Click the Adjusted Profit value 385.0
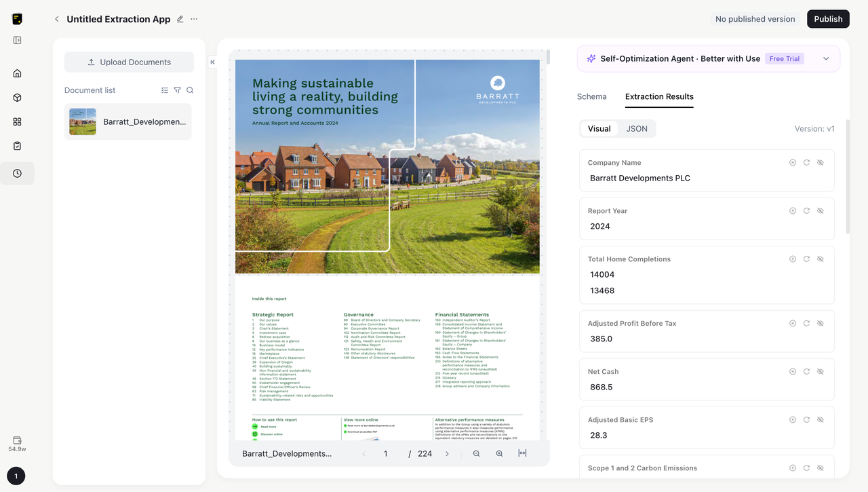 pos(601,339)
